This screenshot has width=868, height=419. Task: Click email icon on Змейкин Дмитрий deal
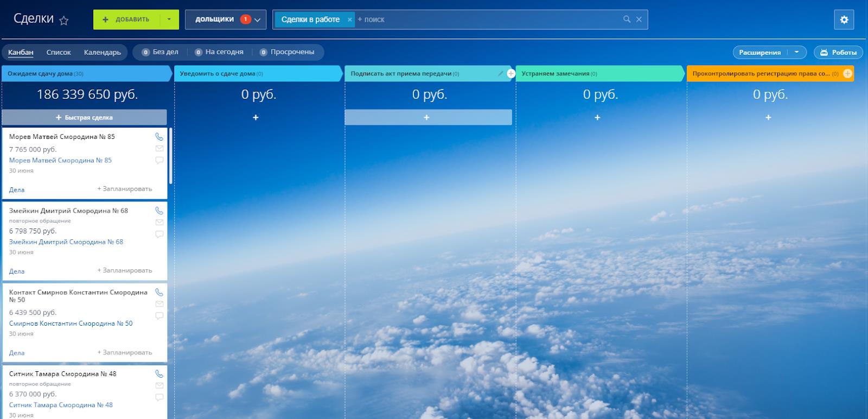(x=159, y=223)
